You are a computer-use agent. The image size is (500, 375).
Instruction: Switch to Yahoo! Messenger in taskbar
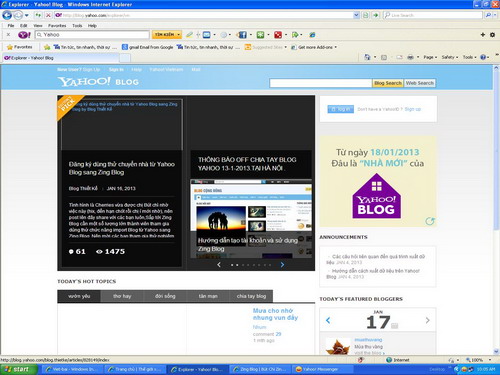click(x=323, y=369)
